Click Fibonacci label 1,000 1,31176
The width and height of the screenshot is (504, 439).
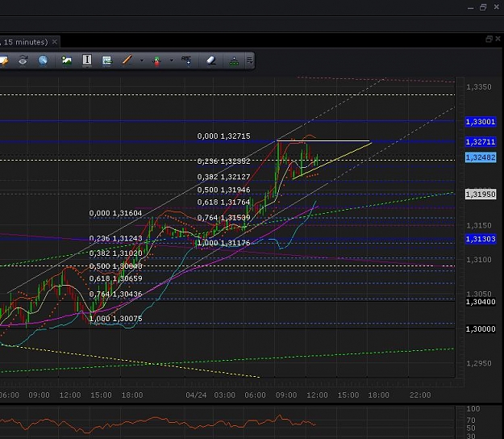[223, 243]
